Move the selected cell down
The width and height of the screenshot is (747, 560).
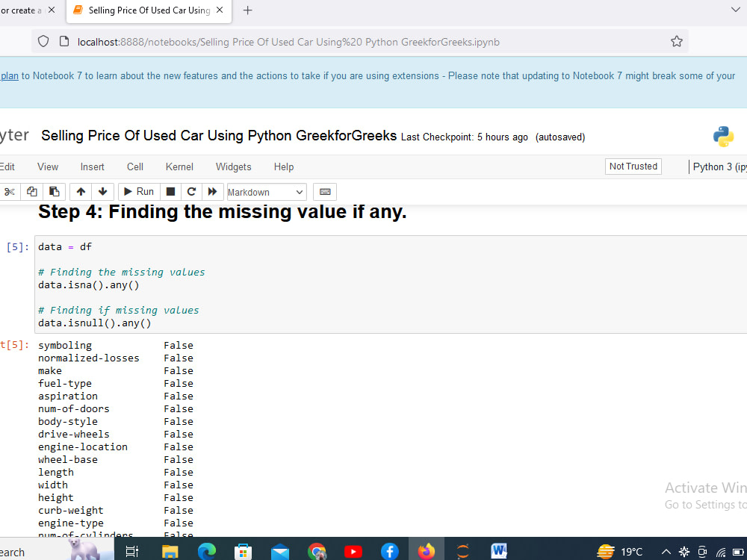[x=103, y=192]
